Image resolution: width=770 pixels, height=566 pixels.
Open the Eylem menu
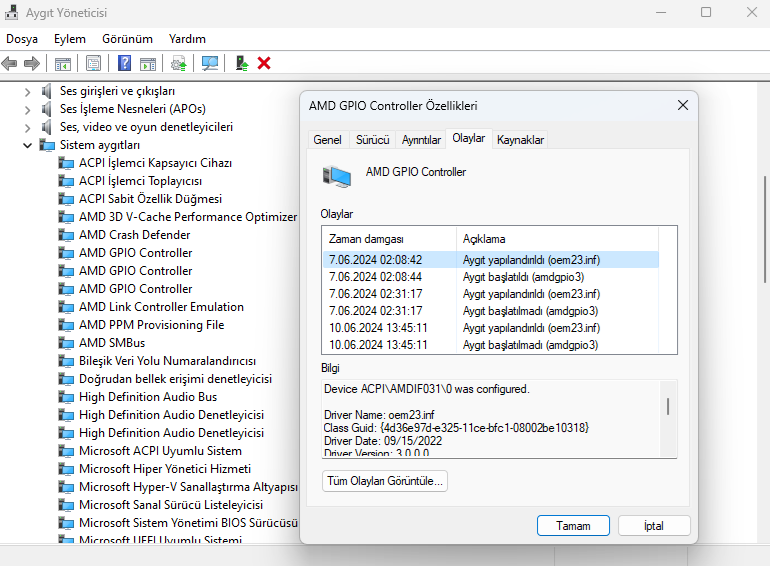[70, 39]
